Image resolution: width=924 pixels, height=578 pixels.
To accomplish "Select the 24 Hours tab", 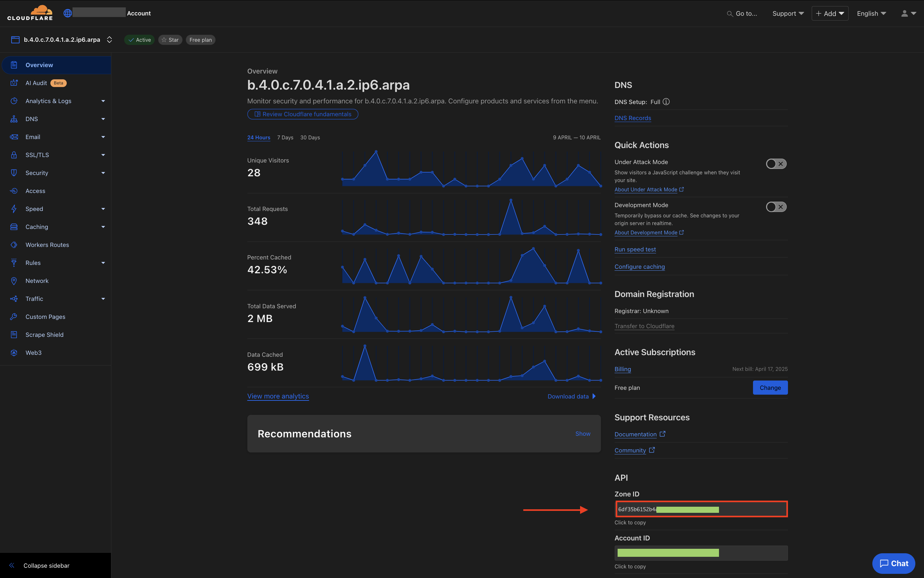I will click(259, 137).
